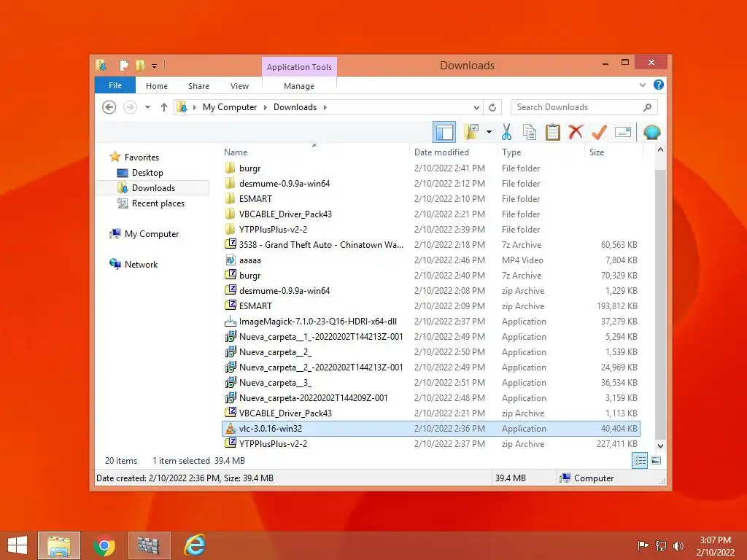The image size is (747, 560).
Task: Switch to large icons view button
Action: click(656, 461)
